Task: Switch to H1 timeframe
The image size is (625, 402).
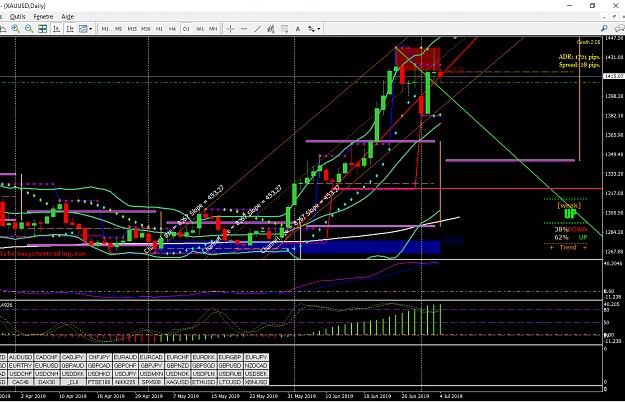Action: click(x=159, y=29)
